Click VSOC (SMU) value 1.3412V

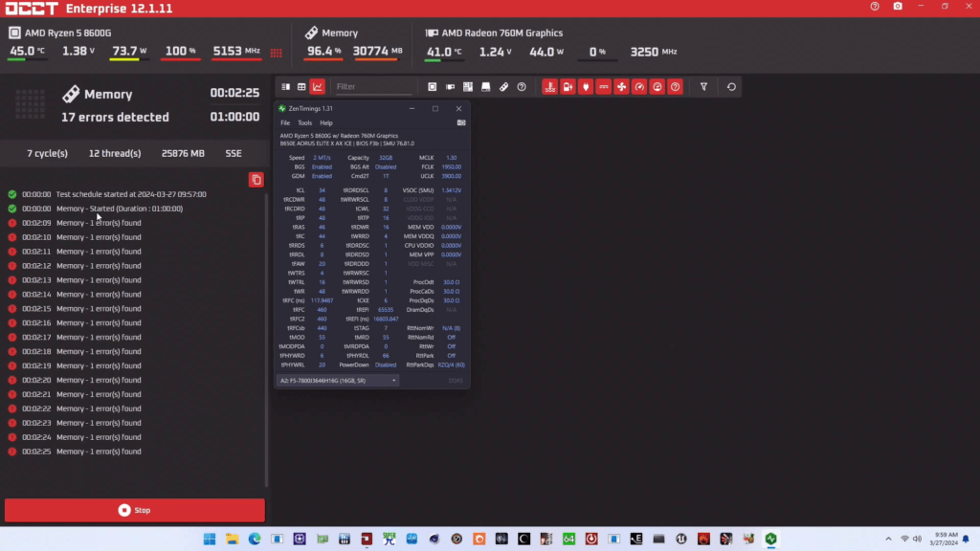tap(452, 190)
